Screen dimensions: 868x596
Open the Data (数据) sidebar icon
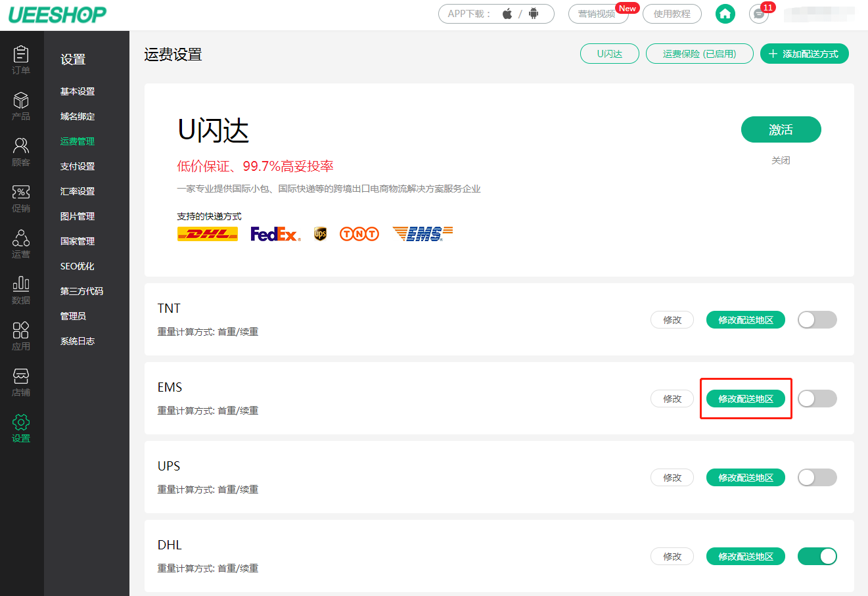[21, 290]
